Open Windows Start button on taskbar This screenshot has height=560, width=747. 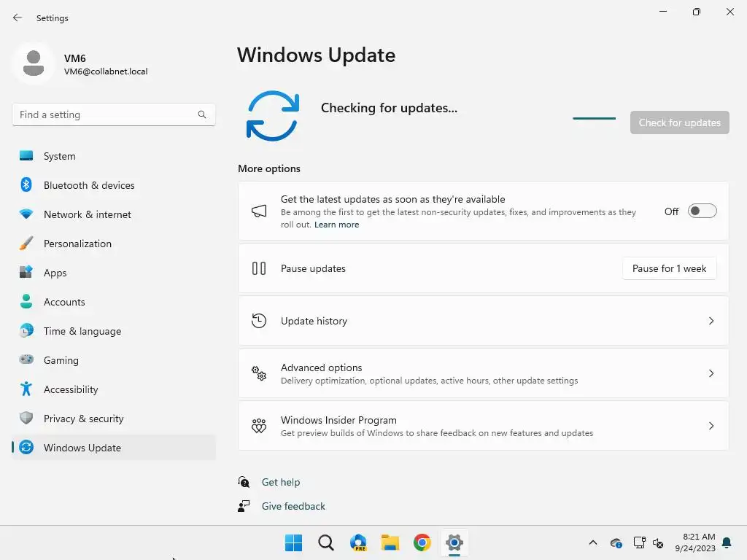point(293,542)
